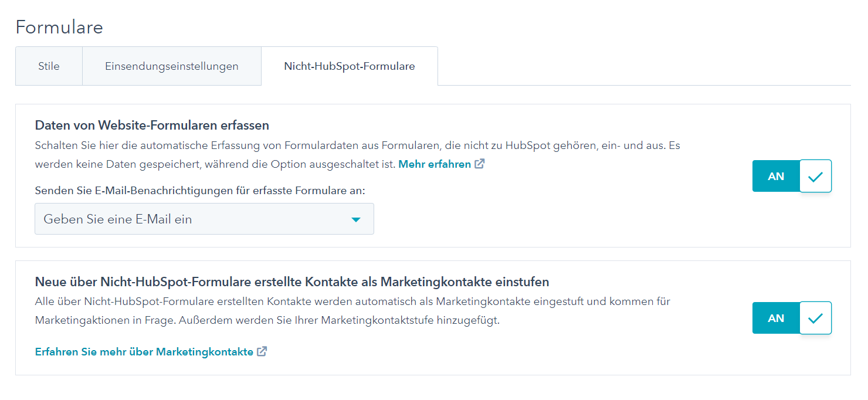Open the Einsendungseinstellungen tab
The width and height of the screenshot is (868, 400).
[172, 66]
